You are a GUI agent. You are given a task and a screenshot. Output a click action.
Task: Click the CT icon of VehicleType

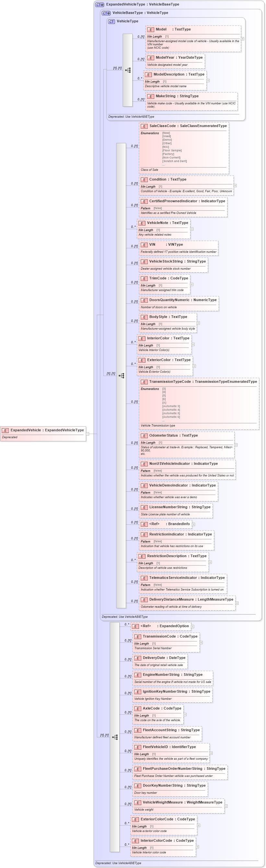111,21
